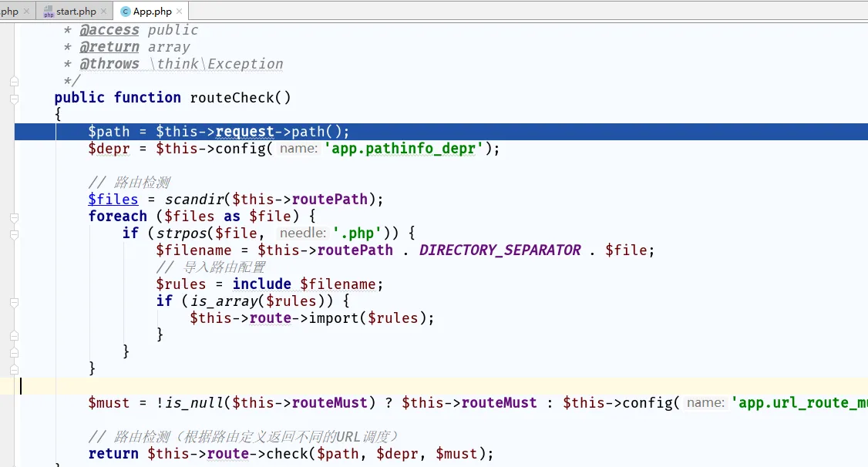Switch to the start.php tab
Screen dimensions: 868x467
click(76, 12)
